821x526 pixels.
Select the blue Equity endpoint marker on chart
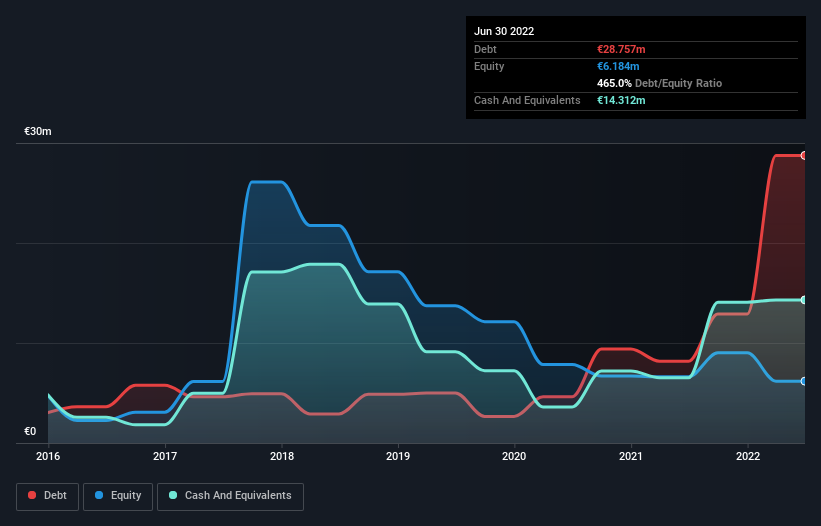tap(804, 381)
